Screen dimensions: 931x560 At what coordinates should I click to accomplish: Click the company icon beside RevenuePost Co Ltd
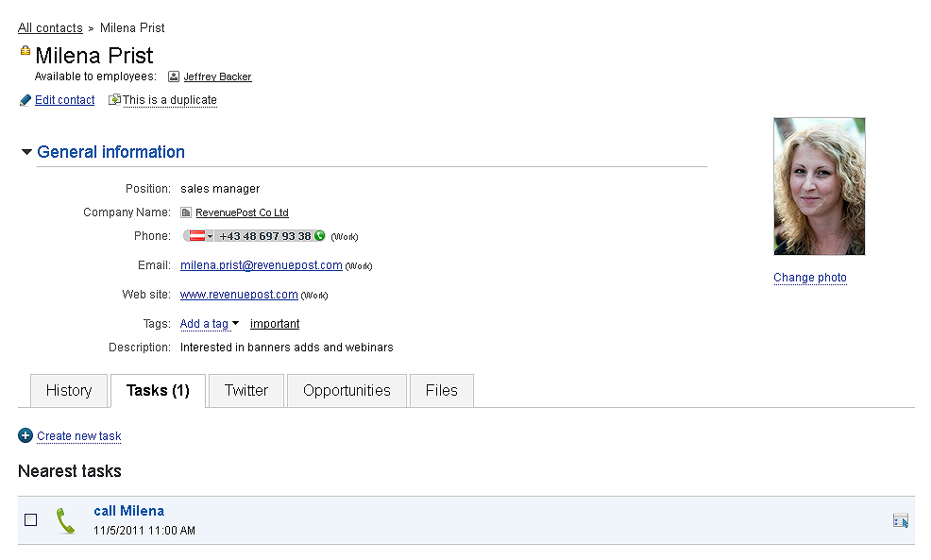coord(186,213)
